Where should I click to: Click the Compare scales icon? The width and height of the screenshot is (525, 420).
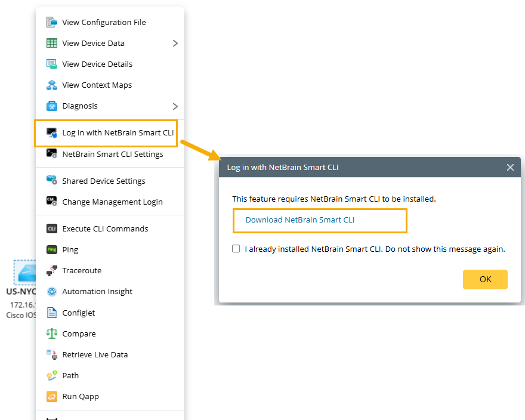(x=52, y=334)
